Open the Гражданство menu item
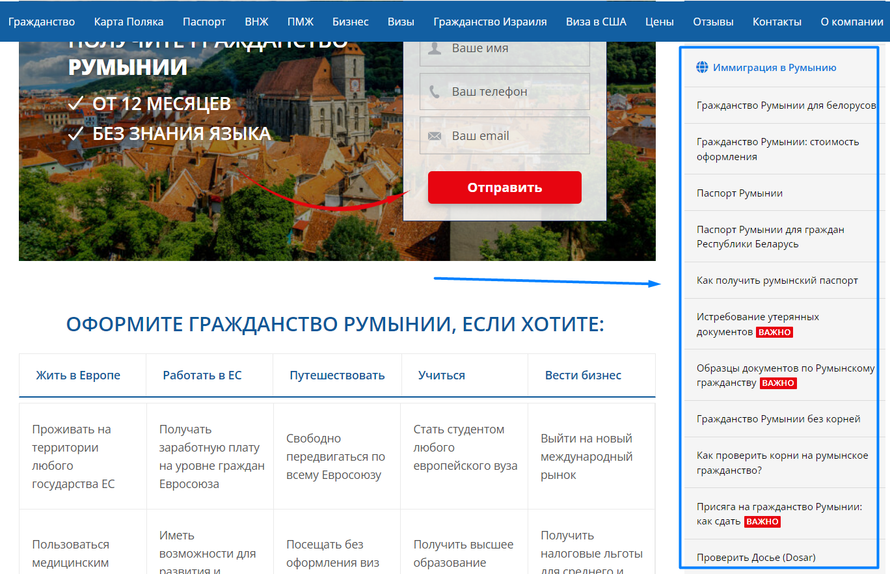 pyautogui.click(x=41, y=22)
